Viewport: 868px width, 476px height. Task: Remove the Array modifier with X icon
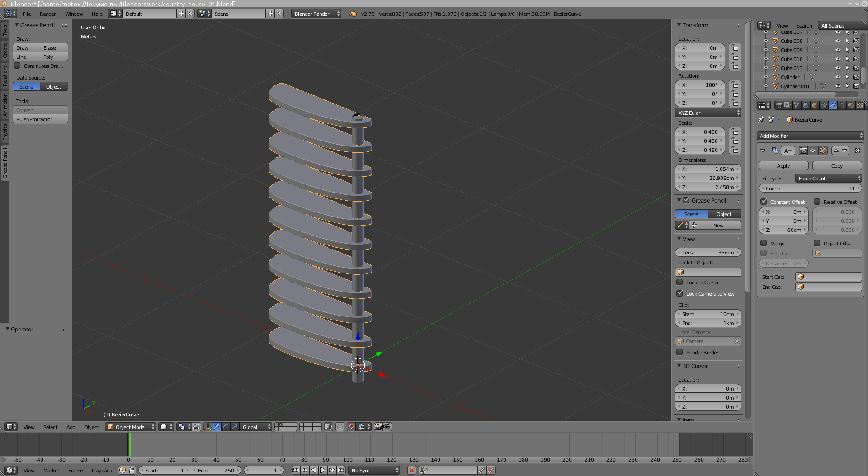857,151
